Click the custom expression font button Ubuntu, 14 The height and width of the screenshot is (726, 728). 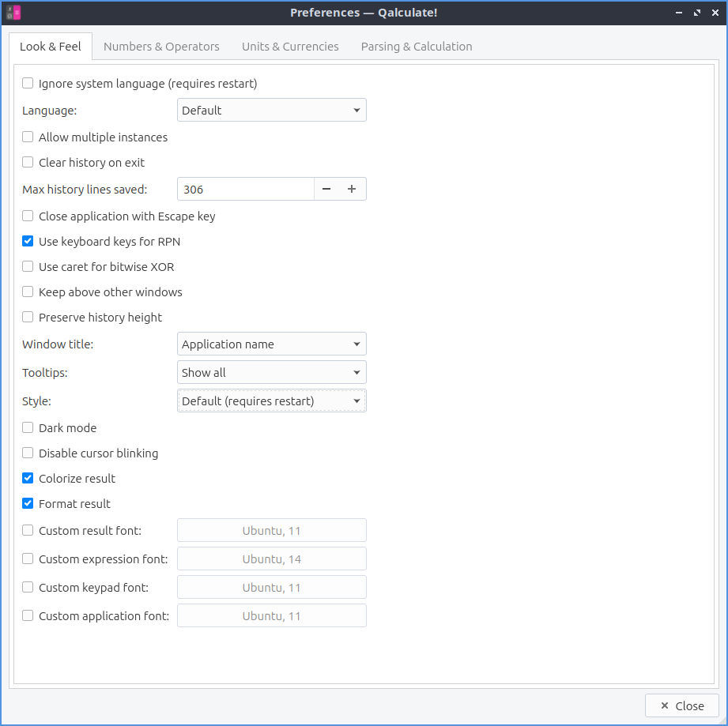coord(271,559)
